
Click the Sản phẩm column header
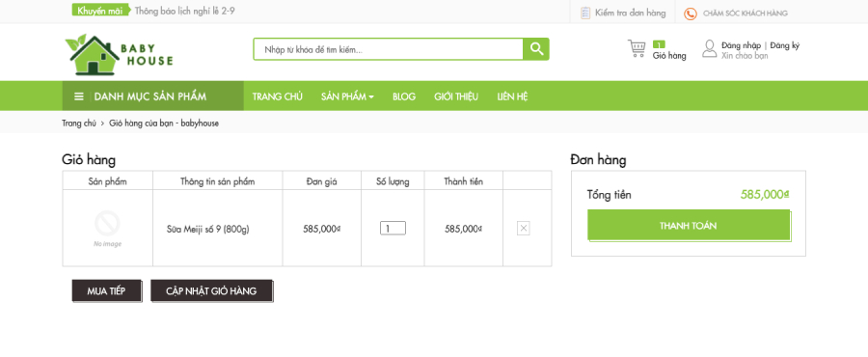click(x=107, y=181)
